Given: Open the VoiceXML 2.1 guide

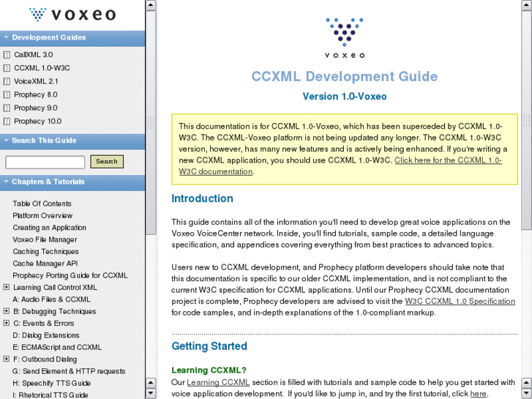Looking at the screenshot, I should pyautogui.click(x=36, y=81).
